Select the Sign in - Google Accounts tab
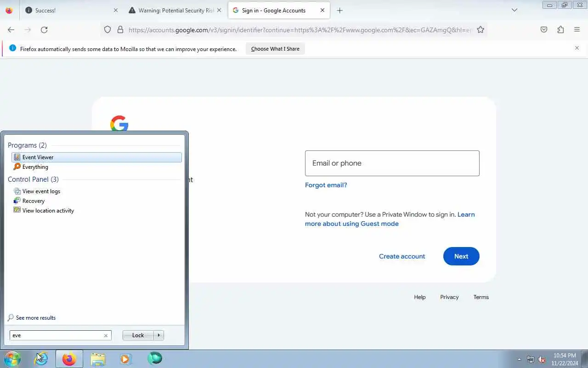588x368 pixels. (x=279, y=10)
